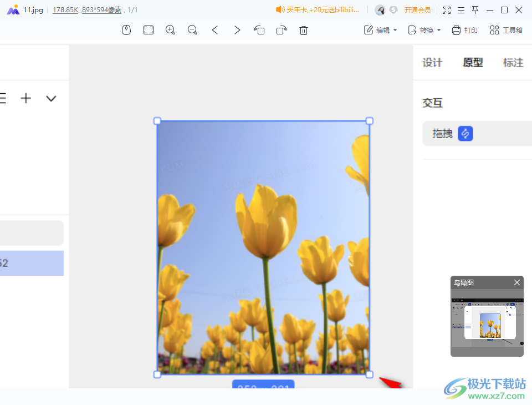The width and height of the screenshot is (532, 405).
Task: Fit image to window size
Action: tap(149, 31)
